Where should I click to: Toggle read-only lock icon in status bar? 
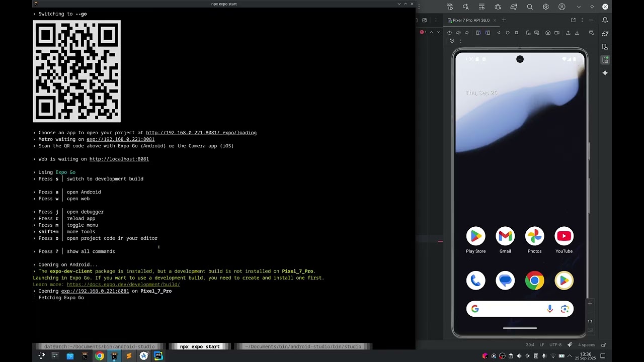pos(603,345)
